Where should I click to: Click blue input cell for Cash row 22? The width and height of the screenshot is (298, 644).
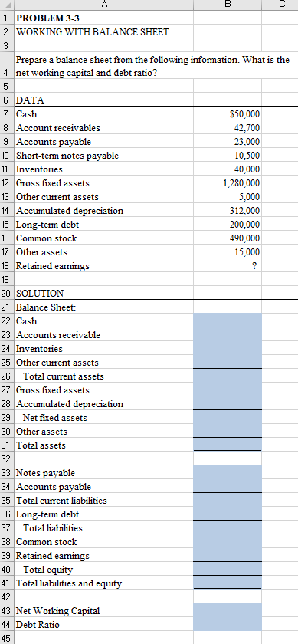pyautogui.click(x=228, y=320)
